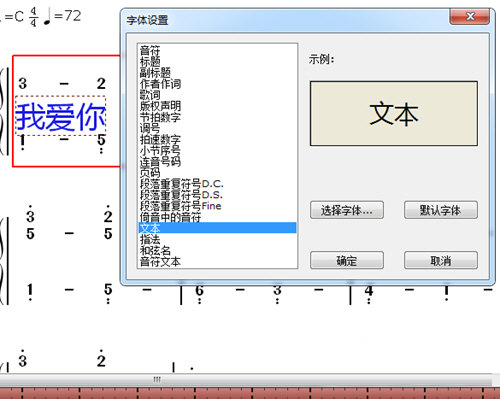
Task: Choose 倚音中的音符 entry
Action: [217, 217]
